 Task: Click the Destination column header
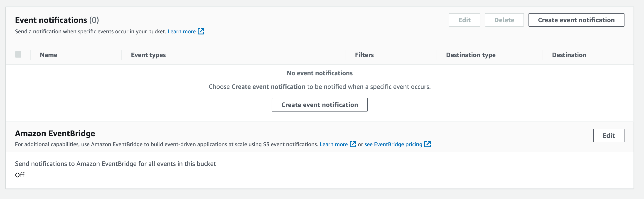569,55
